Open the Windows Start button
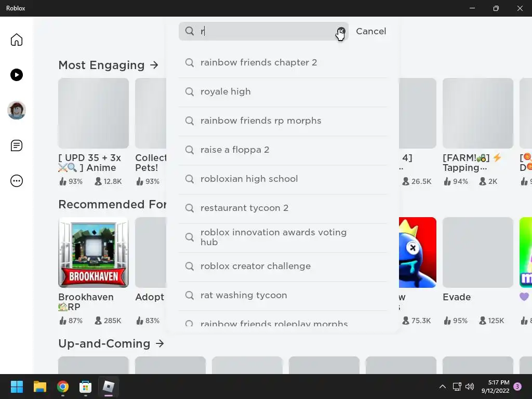This screenshot has width=532, height=399. coord(17,387)
